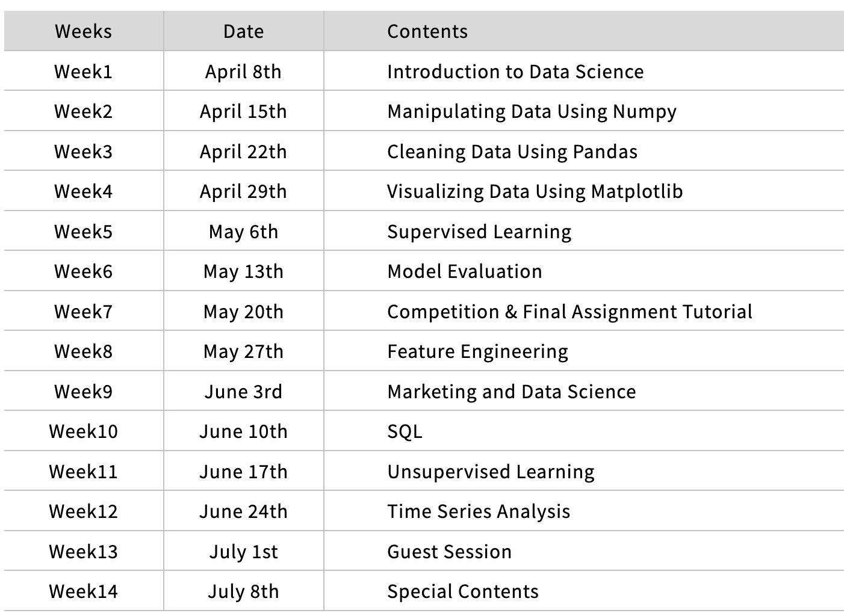
Task: Click Introduction to Data Science text
Action: pyautogui.click(x=515, y=72)
